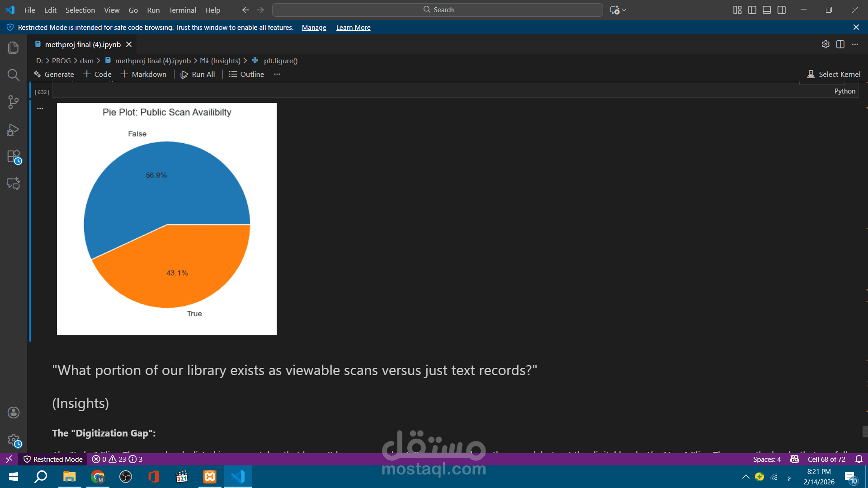Open the Search view in activity bar
This screenshot has height=488, width=868.
coord(14,75)
